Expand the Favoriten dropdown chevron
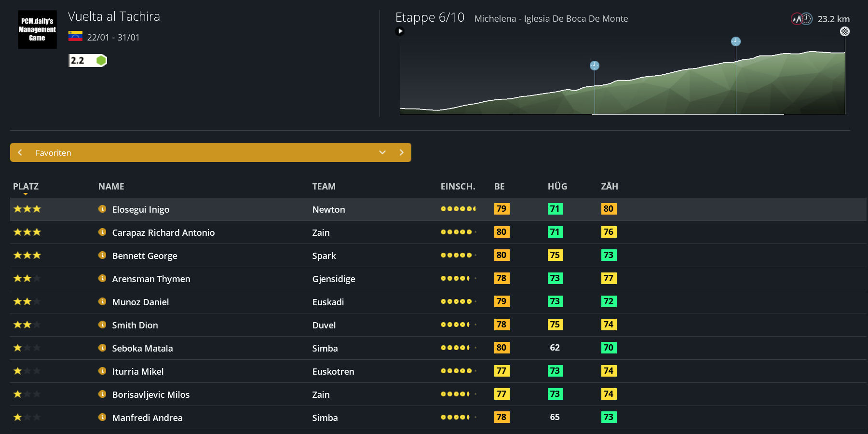This screenshot has height=434, width=868. tap(382, 152)
